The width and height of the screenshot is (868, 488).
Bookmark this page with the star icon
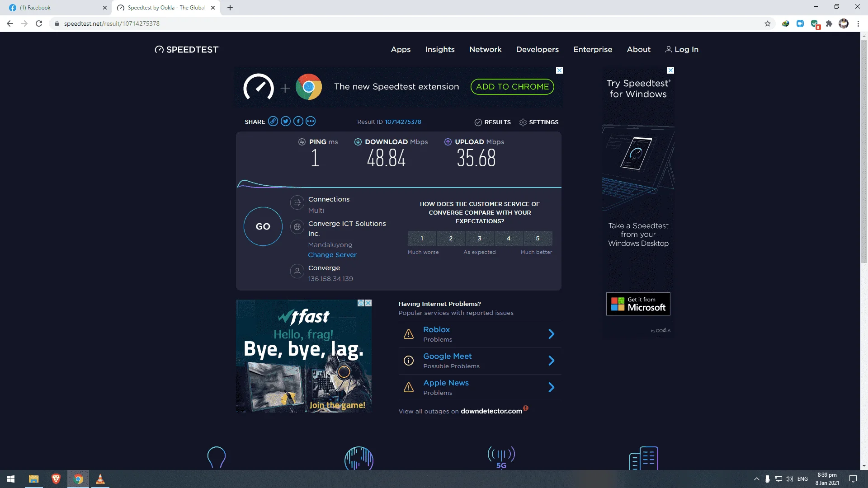[768, 23]
